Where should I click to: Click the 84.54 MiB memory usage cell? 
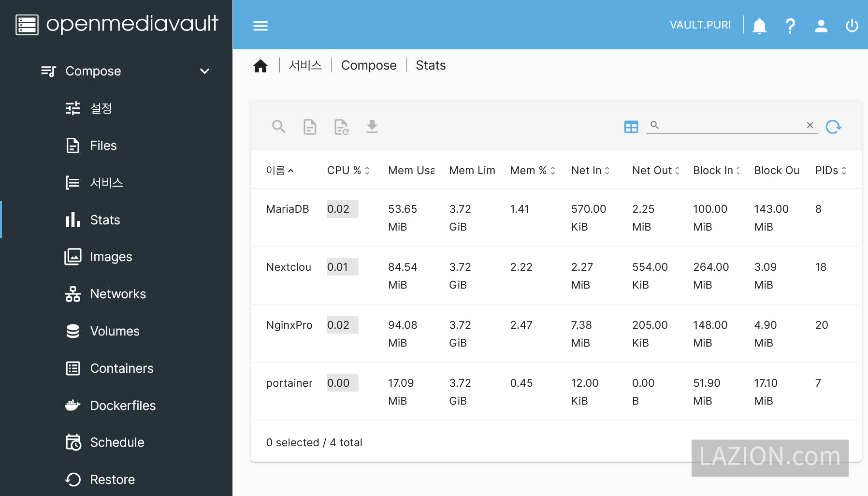coord(403,276)
